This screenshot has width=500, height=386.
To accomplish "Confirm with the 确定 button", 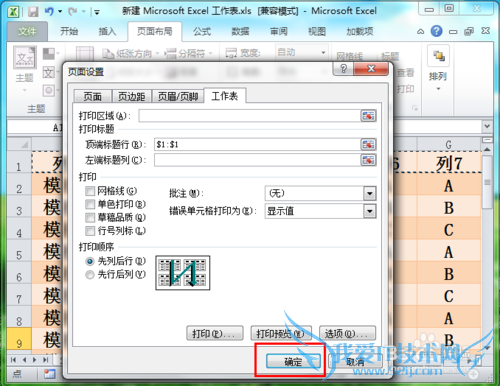I will tap(293, 361).
